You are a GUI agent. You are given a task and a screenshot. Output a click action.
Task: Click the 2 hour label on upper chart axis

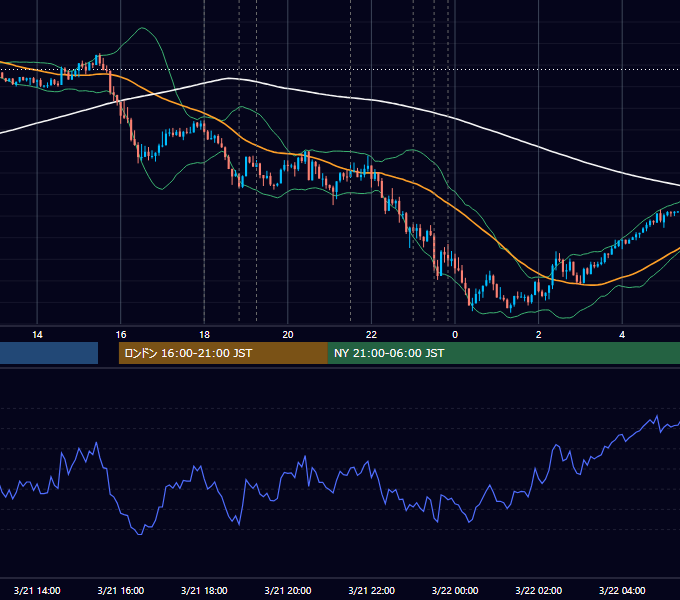539,335
